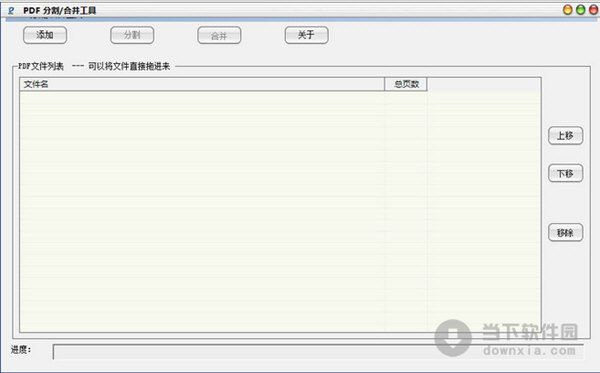Minimize window with orange title bar button
The height and width of the screenshot is (373, 600).
coord(568,10)
